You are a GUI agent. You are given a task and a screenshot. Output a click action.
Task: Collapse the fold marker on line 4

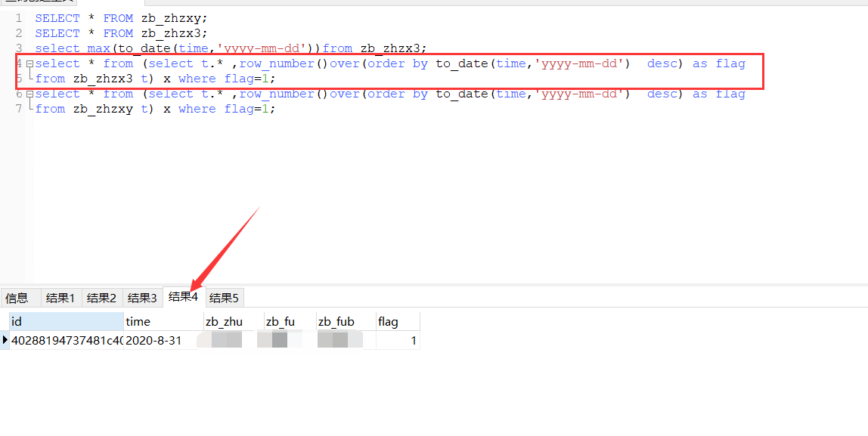pos(30,64)
